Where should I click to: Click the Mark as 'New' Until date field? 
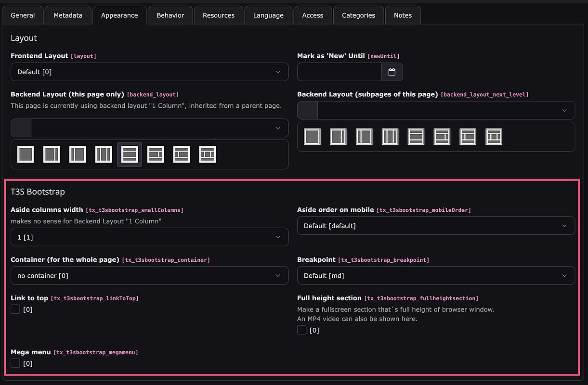click(x=339, y=72)
